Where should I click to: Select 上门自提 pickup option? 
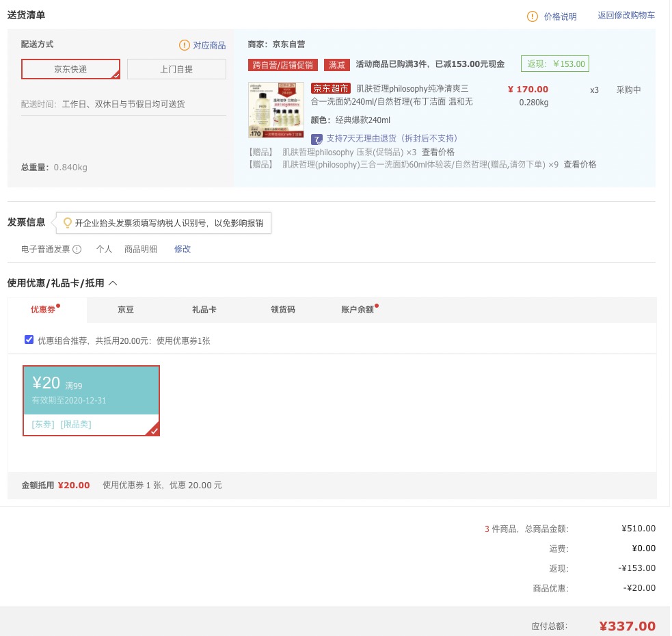[x=176, y=69]
